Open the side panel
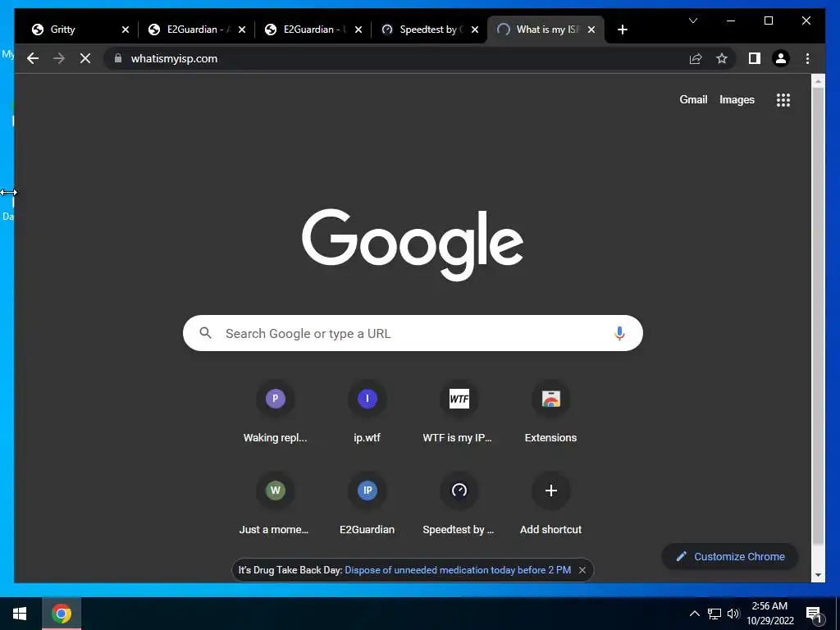 tap(755, 58)
